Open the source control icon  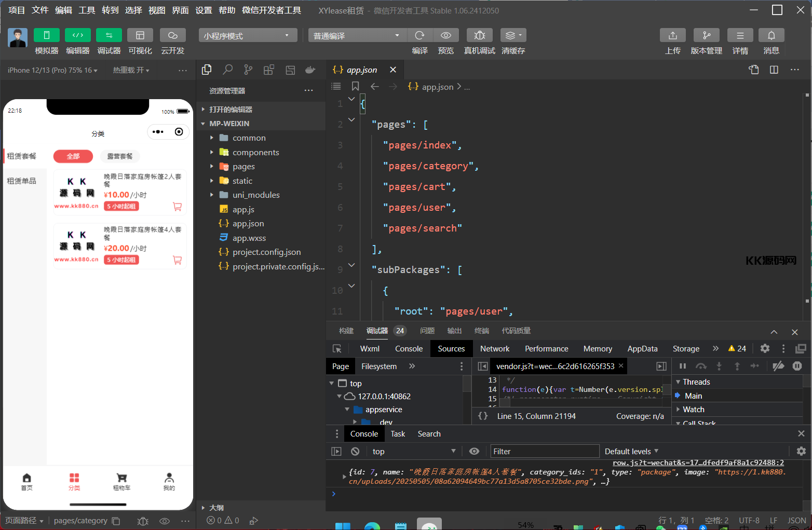coord(248,70)
